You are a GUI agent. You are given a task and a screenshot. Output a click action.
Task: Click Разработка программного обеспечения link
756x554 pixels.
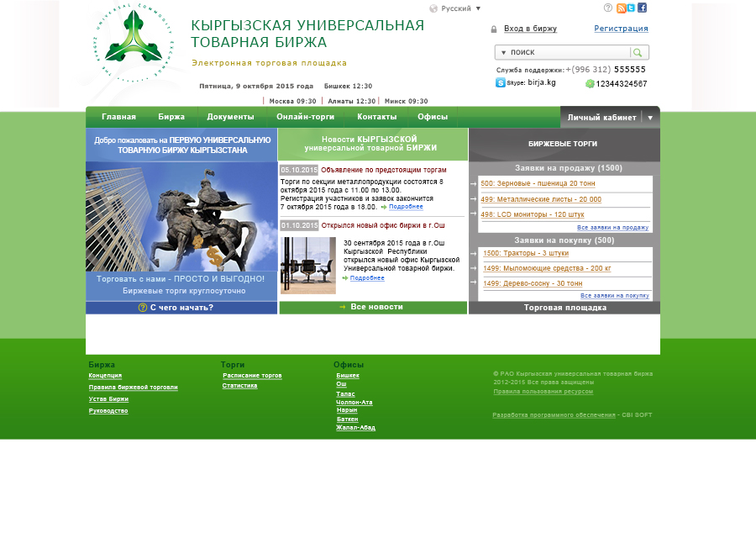[554, 415]
